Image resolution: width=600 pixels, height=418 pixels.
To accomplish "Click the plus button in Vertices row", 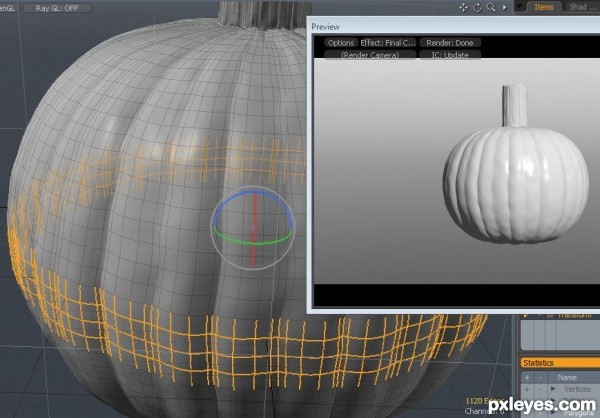I will pos(527,389).
